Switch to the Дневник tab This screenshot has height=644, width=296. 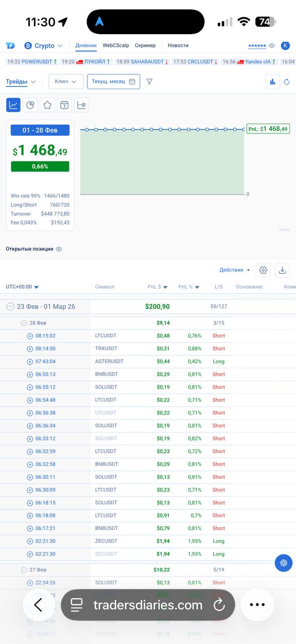(x=86, y=45)
